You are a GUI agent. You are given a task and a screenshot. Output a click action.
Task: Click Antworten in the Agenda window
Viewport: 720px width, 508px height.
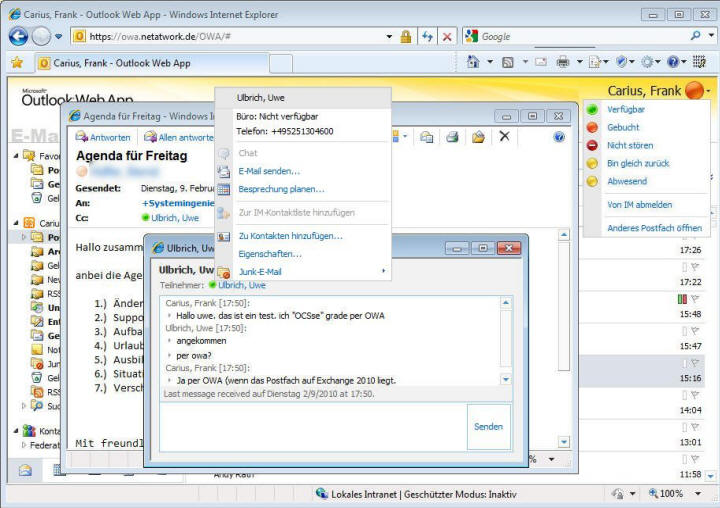tap(104, 137)
